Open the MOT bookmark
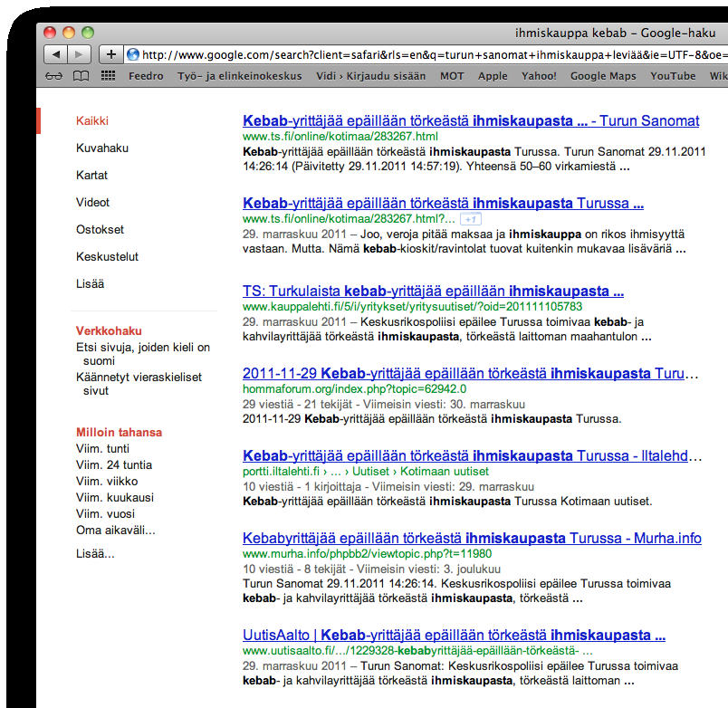The width and height of the screenshot is (728, 708). tap(452, 76)
